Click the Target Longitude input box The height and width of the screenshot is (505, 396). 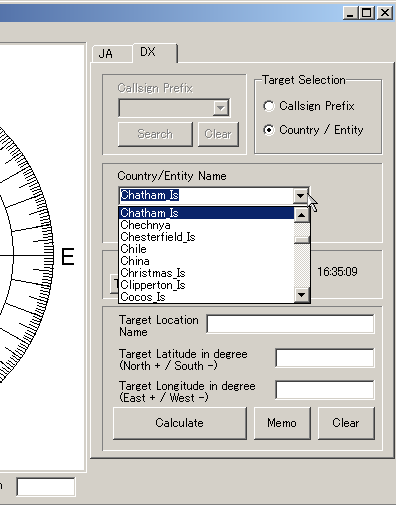tap(325, 390)
